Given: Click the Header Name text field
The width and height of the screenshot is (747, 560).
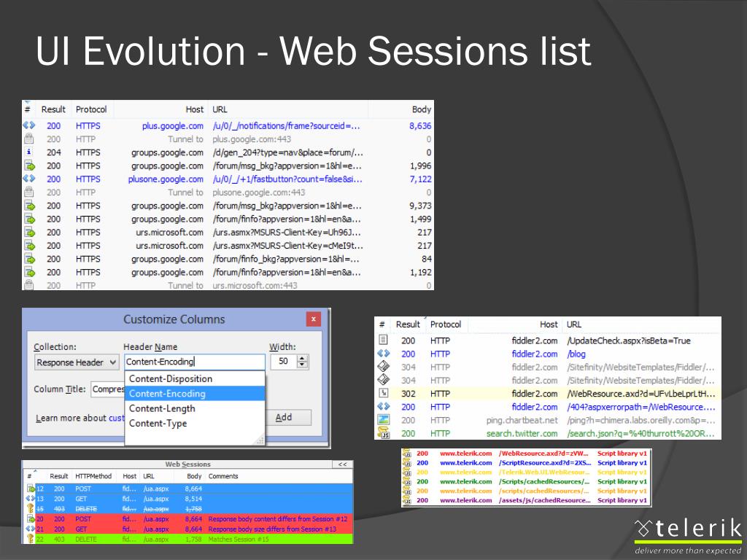Looking at the screenshot, I should [194, 362].
